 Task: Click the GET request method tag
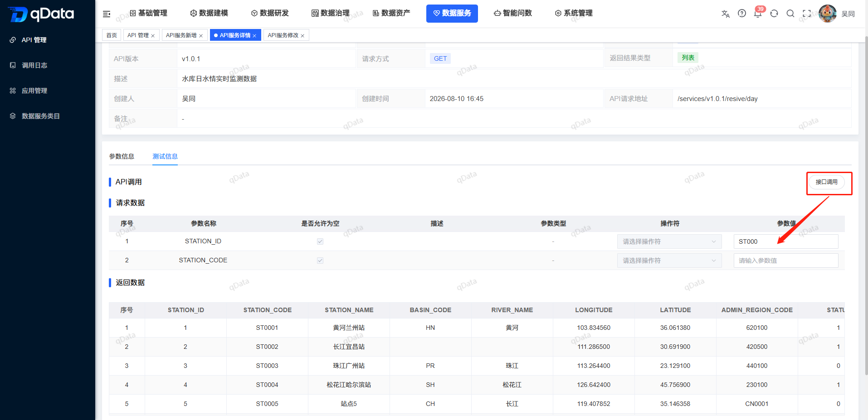click(x=440, y=58)
